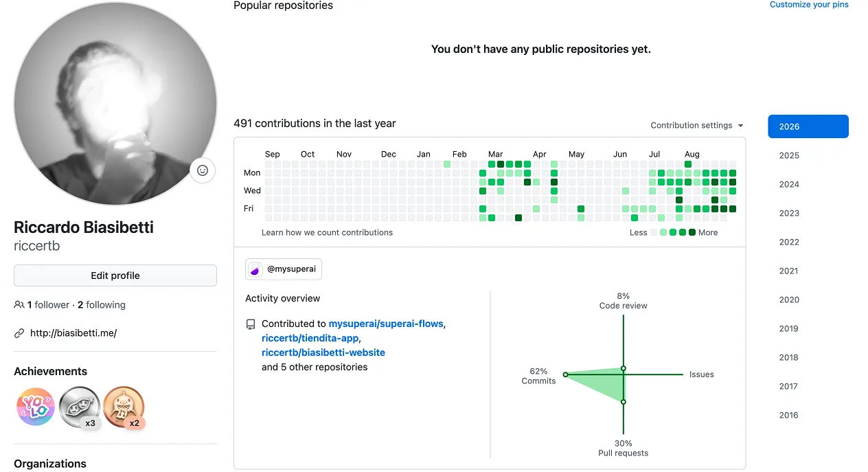
Task: Click the darkest green legend square near More
Action: pyautogui.click(x=692, y=232)
